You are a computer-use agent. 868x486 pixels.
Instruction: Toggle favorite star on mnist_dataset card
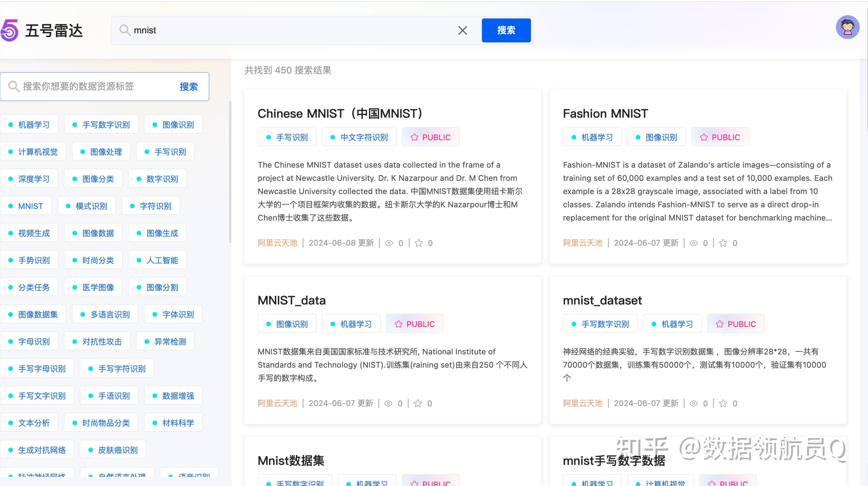722,403
